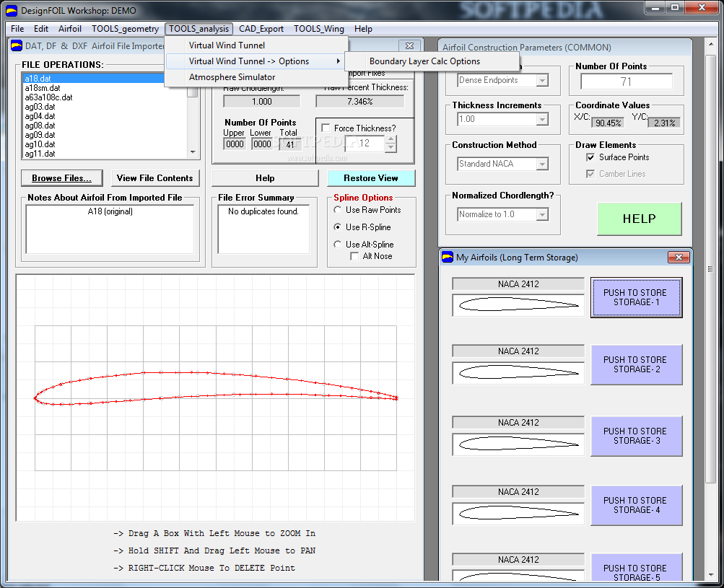724x588 pixels.
Task: Push to store in Storage-2
Action: coord(636,364)
